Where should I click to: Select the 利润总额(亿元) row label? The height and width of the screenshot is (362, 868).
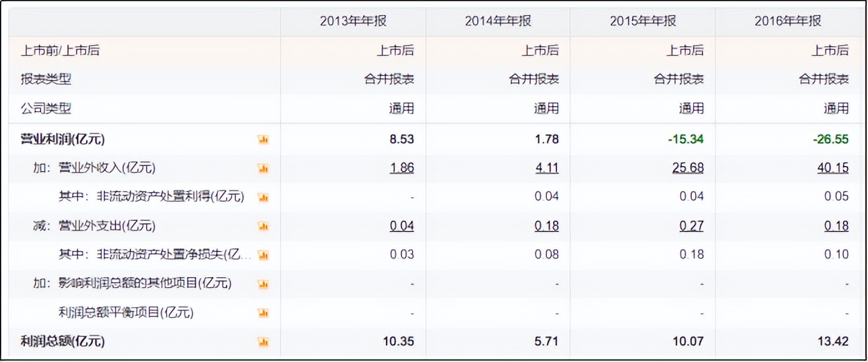pyautogui.click(x=63, y=341)
